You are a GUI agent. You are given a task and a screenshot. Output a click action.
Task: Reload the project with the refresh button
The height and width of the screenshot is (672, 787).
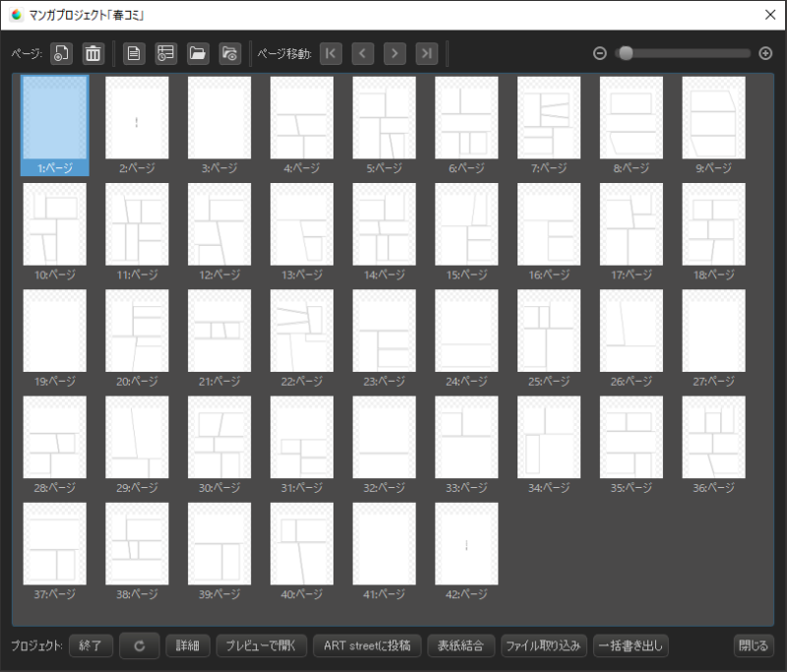point(140,645)
